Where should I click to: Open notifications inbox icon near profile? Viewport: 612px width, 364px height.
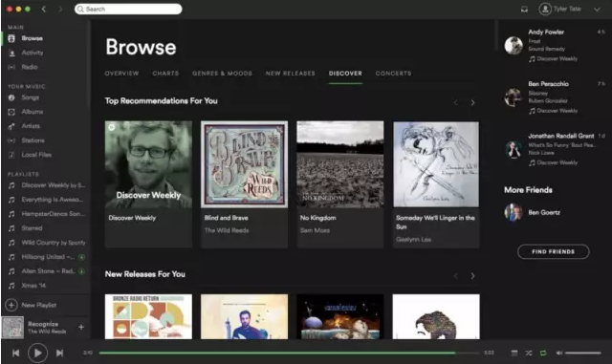[x=525, y=9]
